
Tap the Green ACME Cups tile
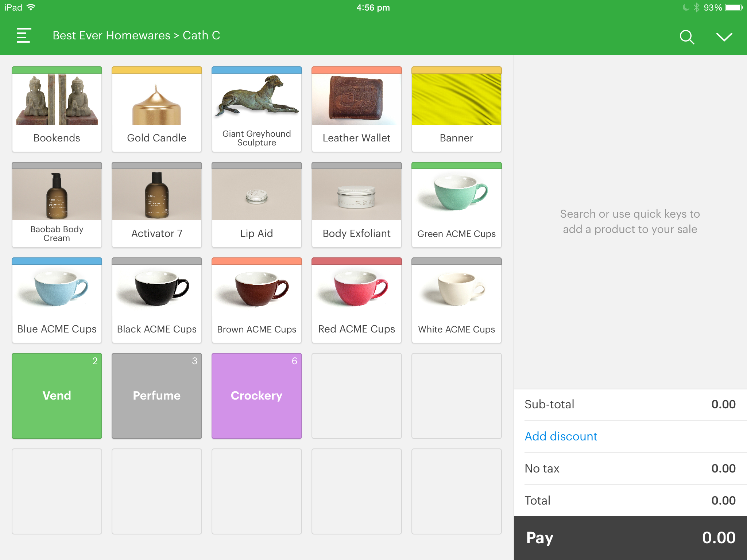[x=456, y=205]
